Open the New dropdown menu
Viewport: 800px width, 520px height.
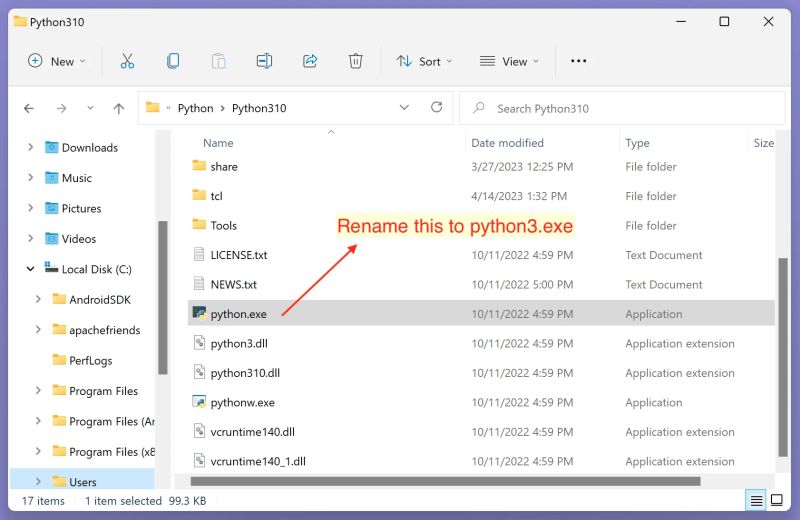point(57,61)
